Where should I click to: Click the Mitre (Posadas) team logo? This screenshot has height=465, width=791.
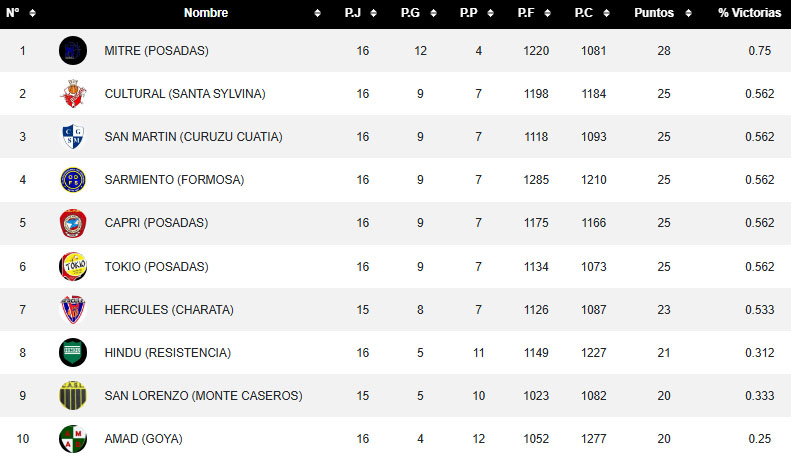click(73, 50)
